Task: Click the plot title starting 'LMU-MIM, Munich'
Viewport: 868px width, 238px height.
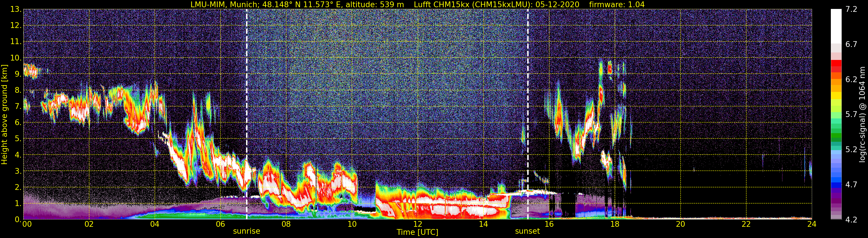Action: [417, 4]
